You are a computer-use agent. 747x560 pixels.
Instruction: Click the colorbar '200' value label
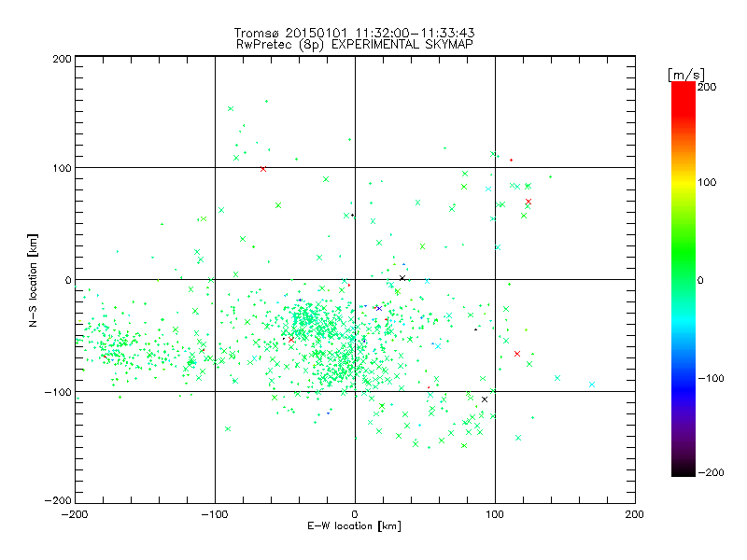point(707,87)
